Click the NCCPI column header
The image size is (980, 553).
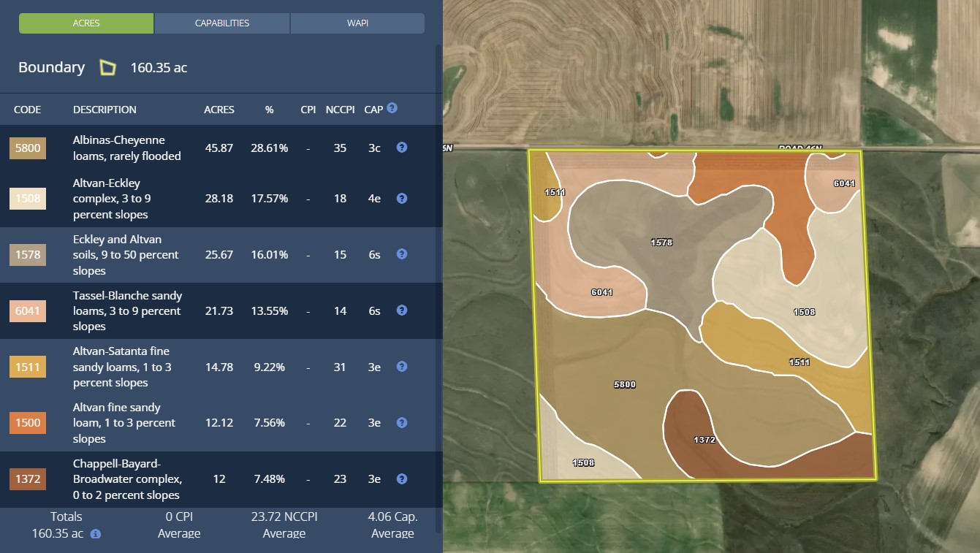tap(340, 110)
